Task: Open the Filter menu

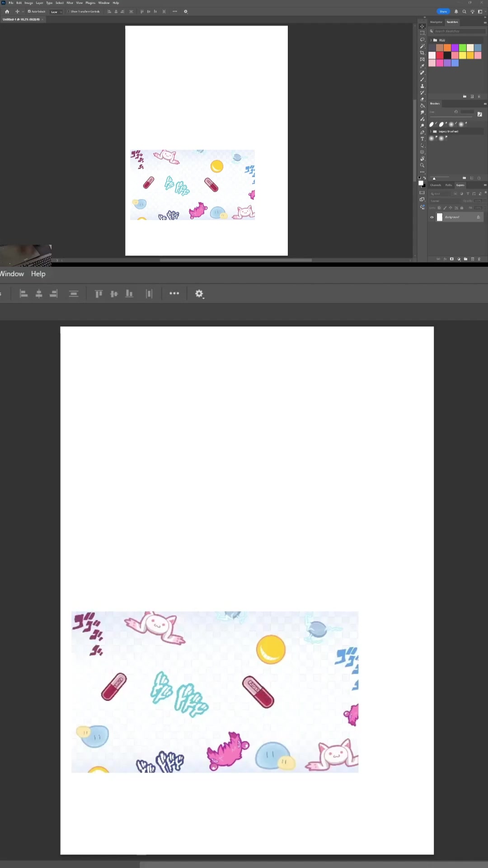Action: point(70,3)
